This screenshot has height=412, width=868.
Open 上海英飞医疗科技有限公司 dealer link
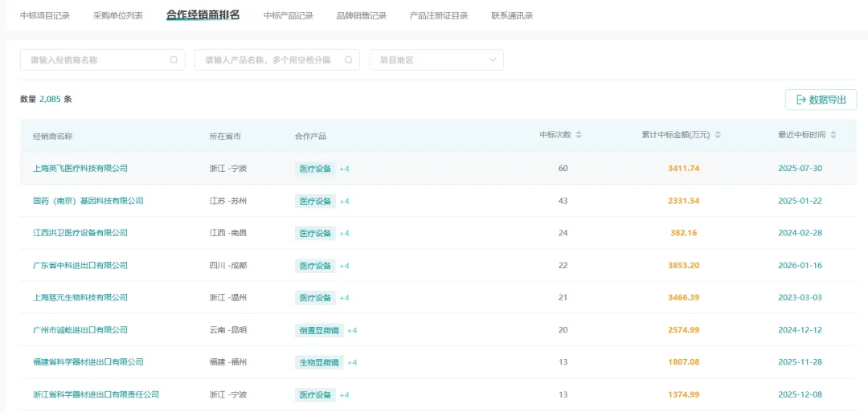pyautogui.click(x=80, y=168)
